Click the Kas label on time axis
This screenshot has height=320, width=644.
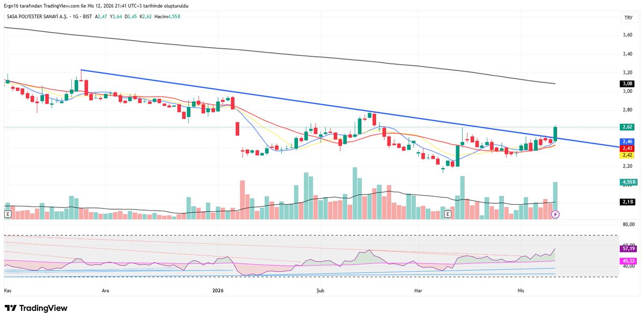8,290
